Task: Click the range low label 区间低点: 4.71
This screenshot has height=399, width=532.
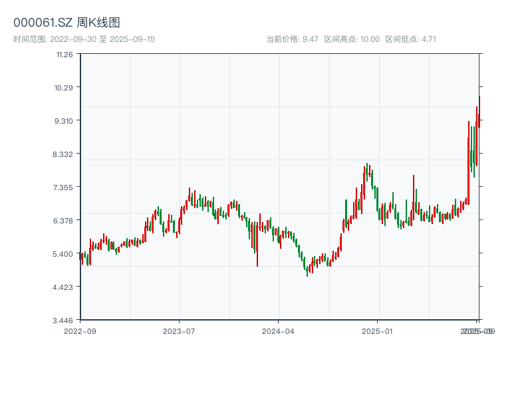Action: tap(410, 39)
